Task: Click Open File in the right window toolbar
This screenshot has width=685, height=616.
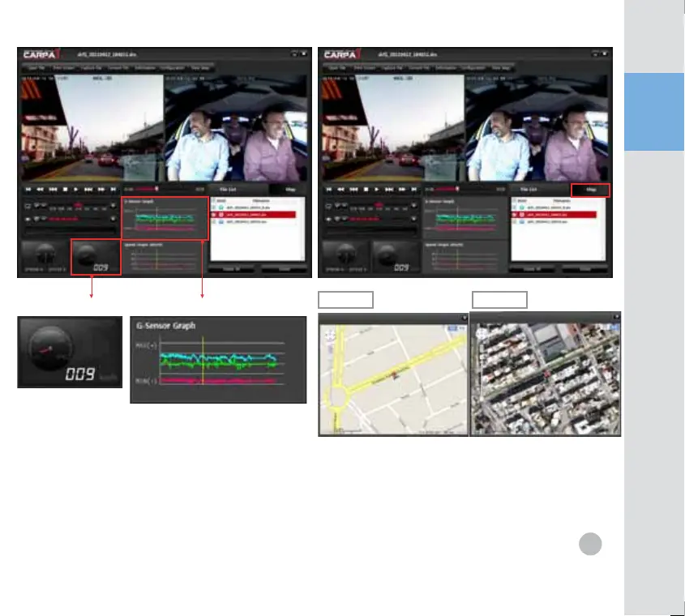Action: 338,68
